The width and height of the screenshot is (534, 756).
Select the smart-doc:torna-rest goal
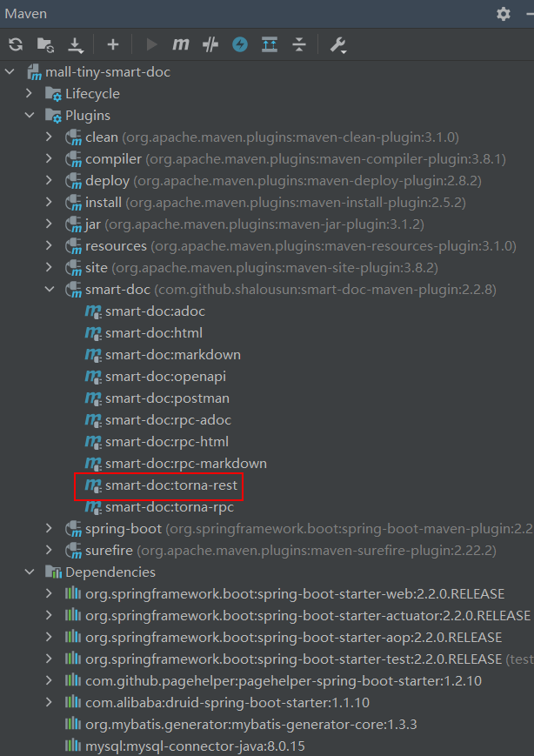coord(171,485)
